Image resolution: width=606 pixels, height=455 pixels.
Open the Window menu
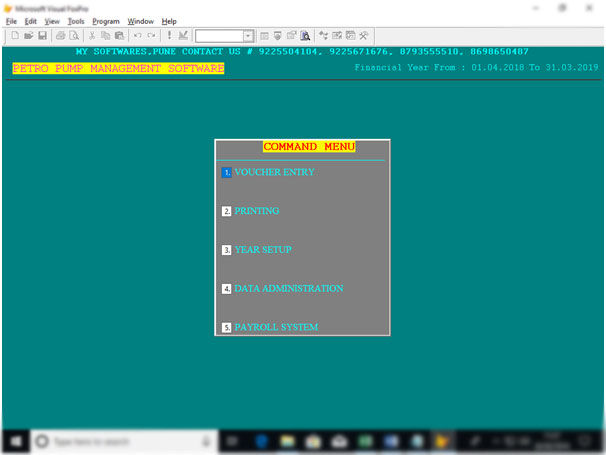coord(141,21)
